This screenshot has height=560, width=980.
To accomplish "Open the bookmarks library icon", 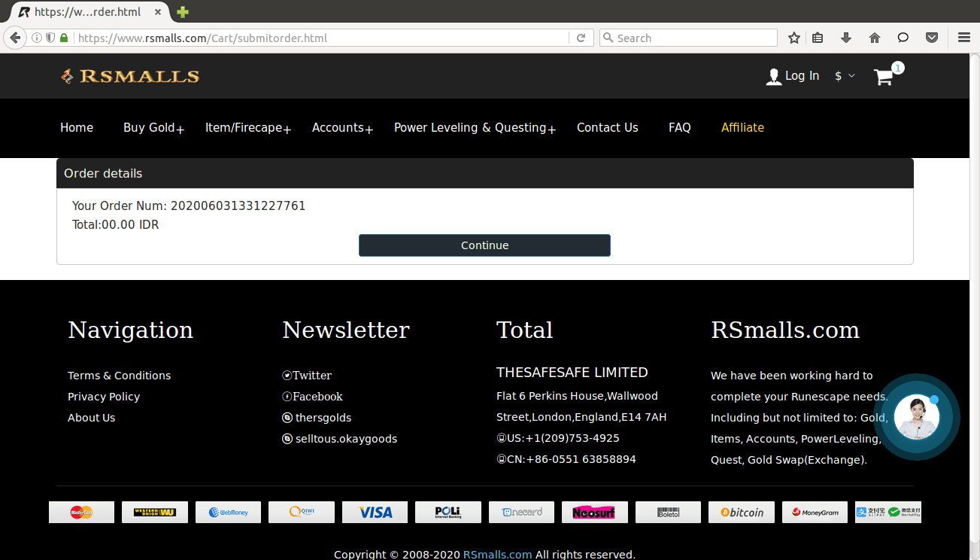I will [818, 38].
